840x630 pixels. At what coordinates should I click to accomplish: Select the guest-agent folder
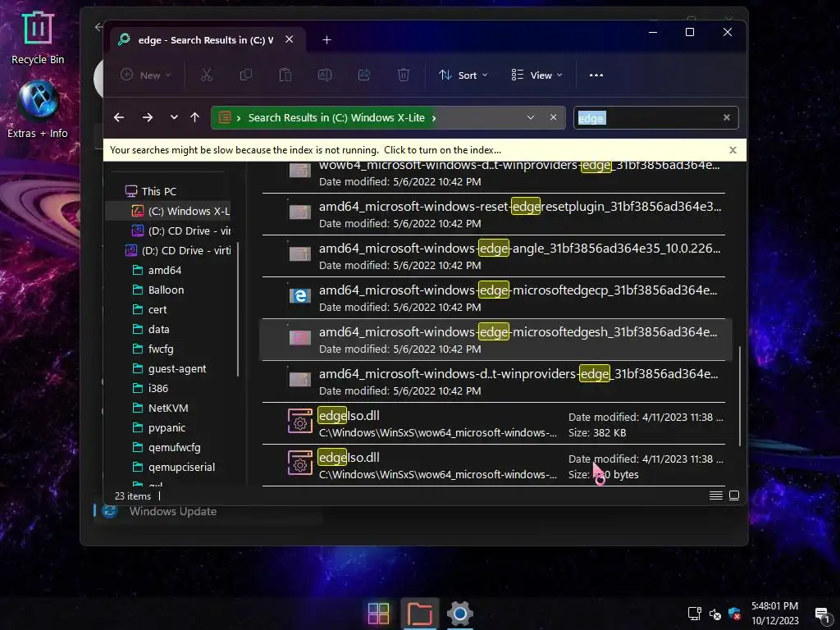click(x=177, y=368)
